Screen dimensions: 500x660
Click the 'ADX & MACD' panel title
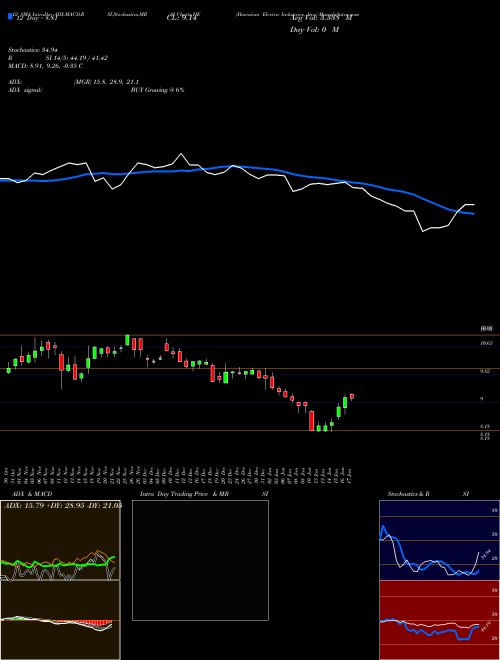(x=32, y=494)
